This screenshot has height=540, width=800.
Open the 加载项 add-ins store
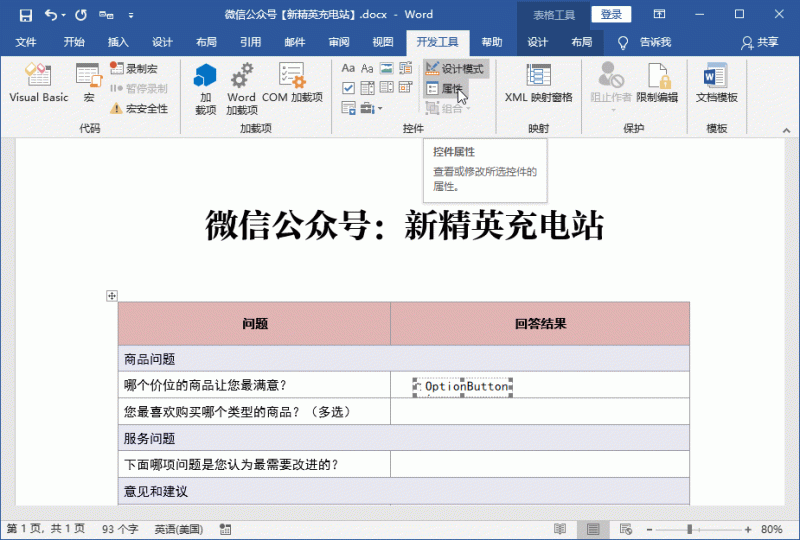(x=206, y=89)
